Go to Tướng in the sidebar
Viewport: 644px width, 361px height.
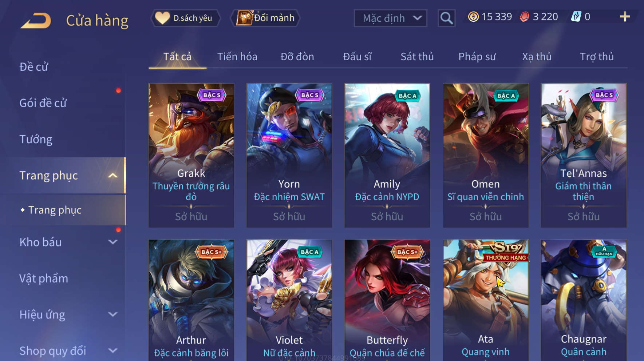pyautogui.click(x=36, y=139)
